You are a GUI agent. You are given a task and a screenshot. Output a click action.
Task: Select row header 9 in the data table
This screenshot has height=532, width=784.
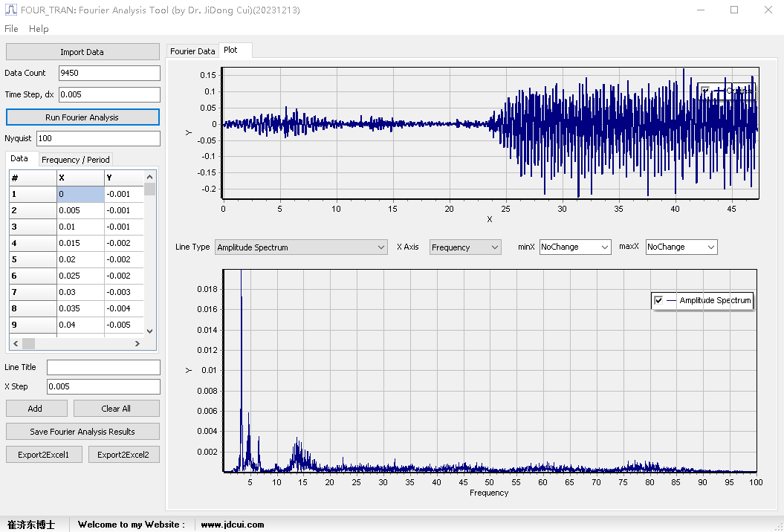[x=33, y=325]
